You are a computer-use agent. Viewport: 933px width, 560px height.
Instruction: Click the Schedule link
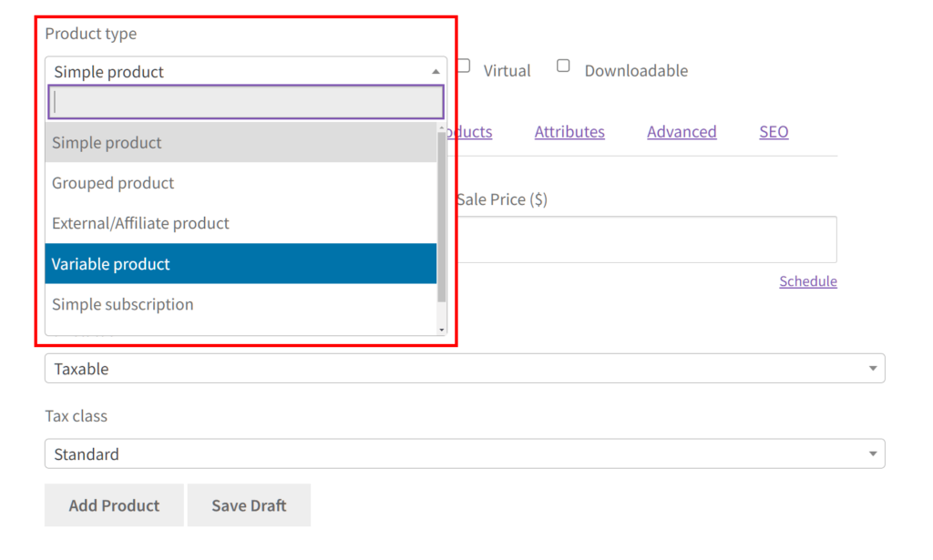(807, 281)
